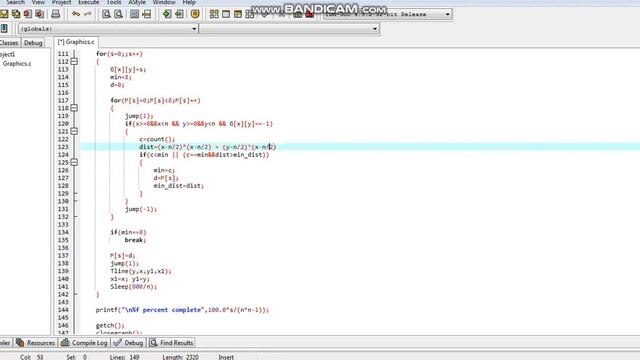Click the Goto function toolbar icon
This screenshot has height=360, width=640.
click(134, 14)
